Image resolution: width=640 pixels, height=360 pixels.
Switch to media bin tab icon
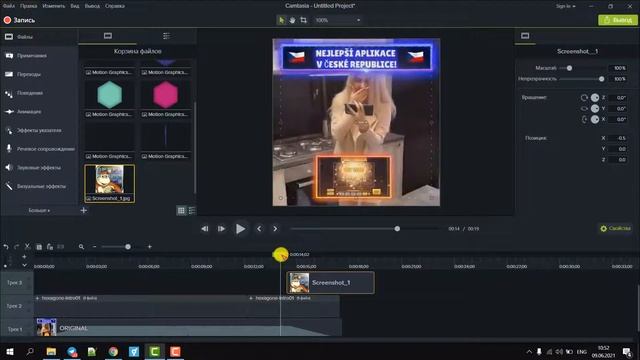[108, 36]
